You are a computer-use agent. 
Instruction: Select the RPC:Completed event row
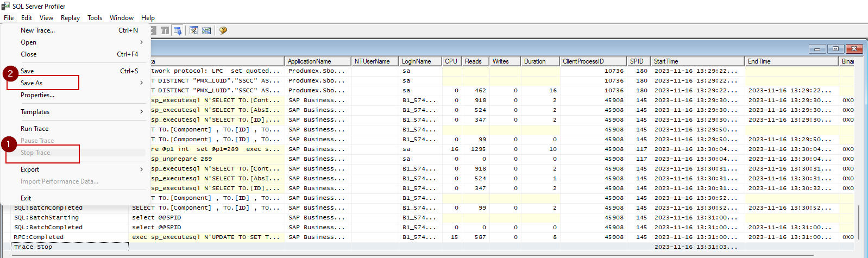pyautogui.click(x=39, y=237)
